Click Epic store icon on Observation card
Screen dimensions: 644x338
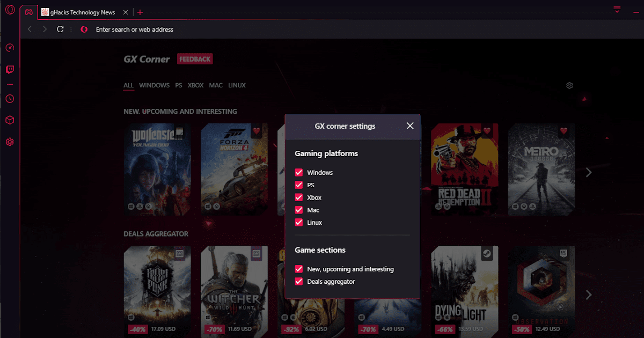564,253
